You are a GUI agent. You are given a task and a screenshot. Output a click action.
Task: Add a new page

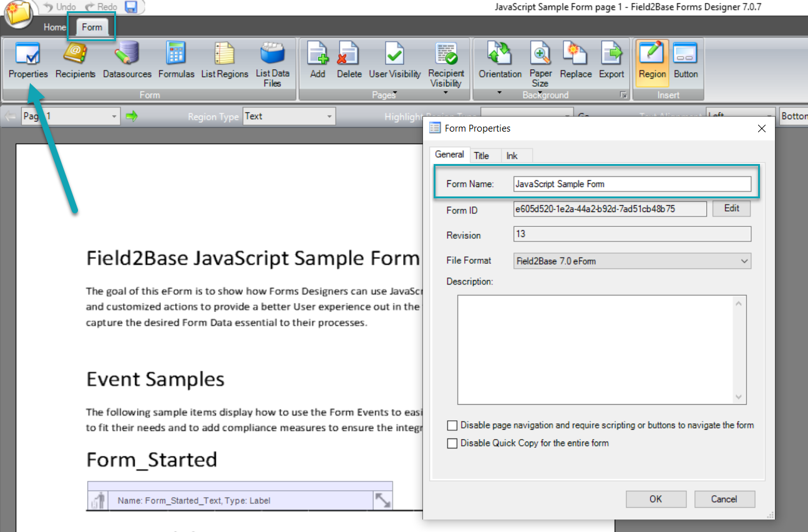(318, 61)
